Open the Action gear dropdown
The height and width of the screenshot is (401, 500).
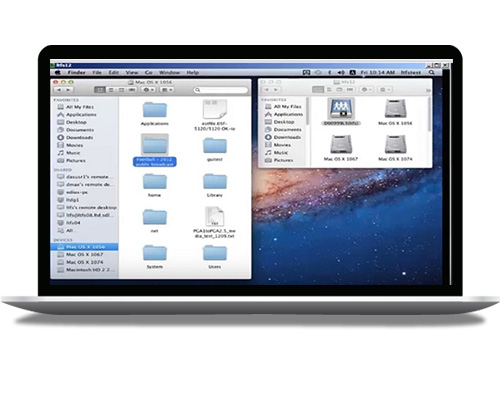click(x=148, y=90)
